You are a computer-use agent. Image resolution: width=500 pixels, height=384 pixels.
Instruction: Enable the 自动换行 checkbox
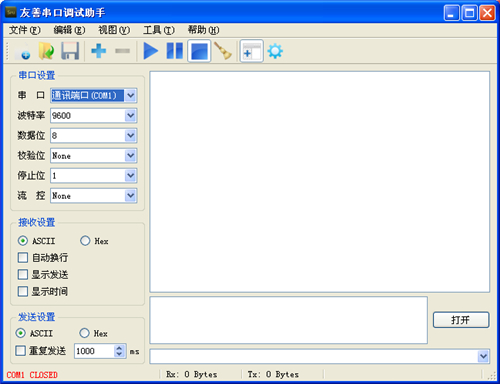tap(23, 258)
